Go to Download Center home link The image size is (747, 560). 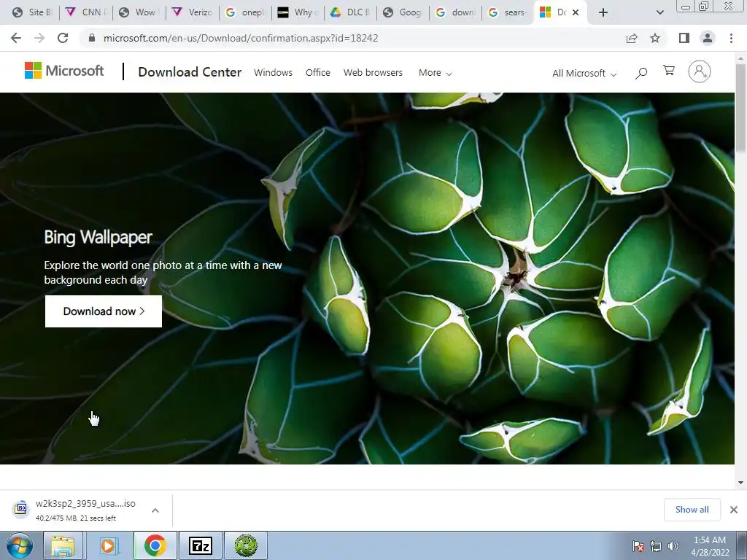click(x=190, y=72)
